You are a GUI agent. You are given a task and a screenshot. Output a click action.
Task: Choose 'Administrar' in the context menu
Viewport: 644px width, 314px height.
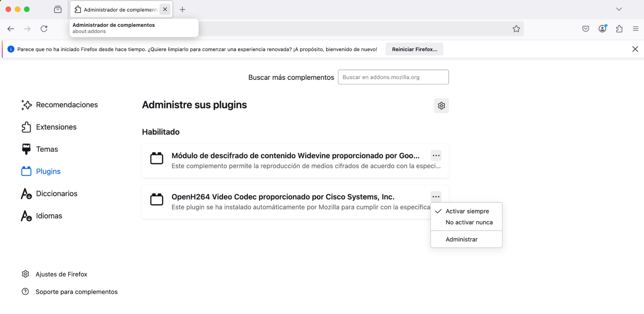[461, 239]
